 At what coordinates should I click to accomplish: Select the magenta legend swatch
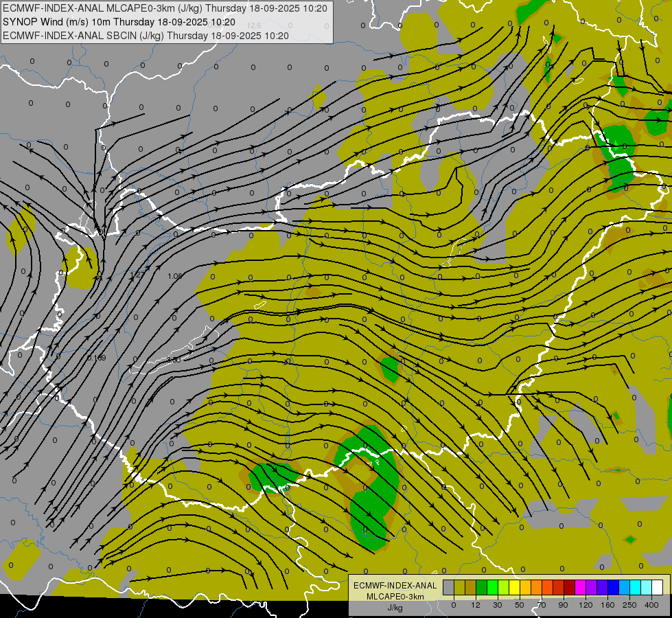click(x=581, y=587)
